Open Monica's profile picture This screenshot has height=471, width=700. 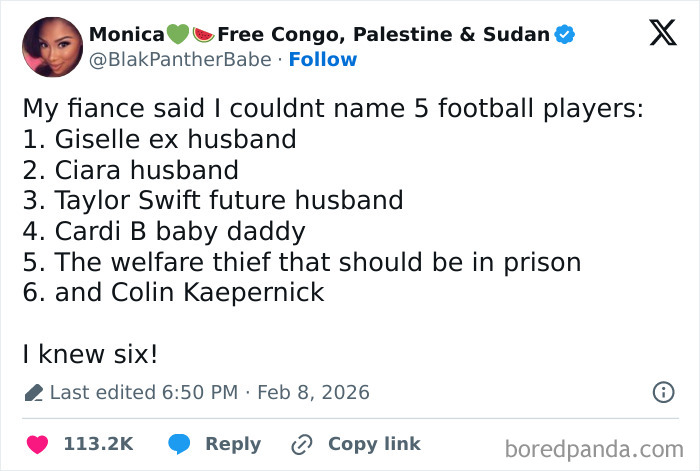[52, 45]
